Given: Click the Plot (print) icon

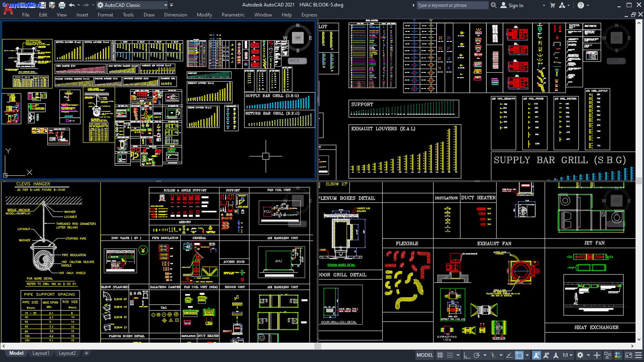Looking at the screenshot, I should pos(62,5).
